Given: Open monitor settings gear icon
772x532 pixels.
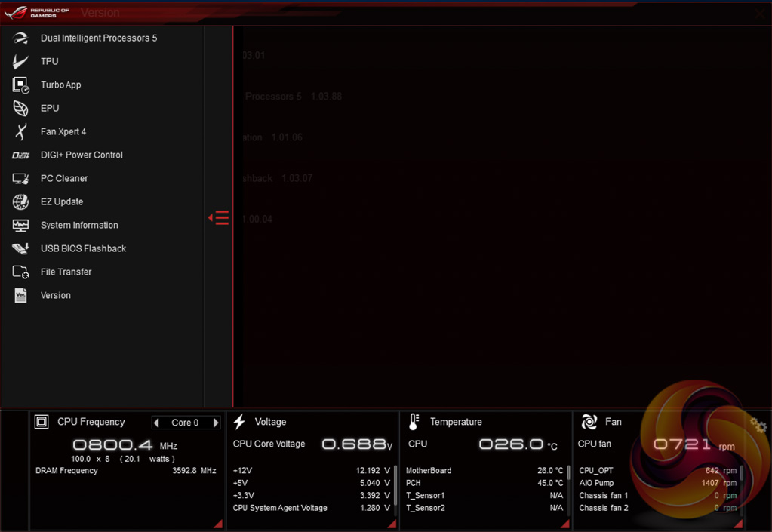Looking at the screenshot, I should [758, 425].
